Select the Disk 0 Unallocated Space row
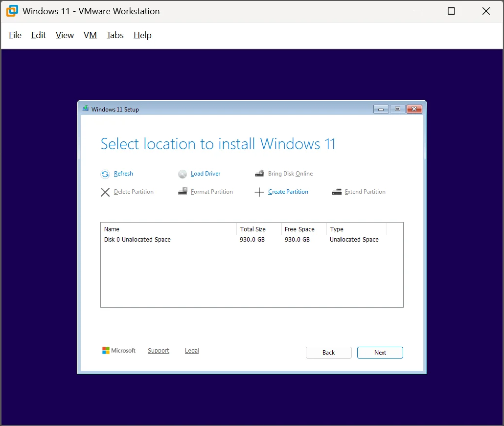504x426 pixels. pyautogui.click(x=252, y=239)
